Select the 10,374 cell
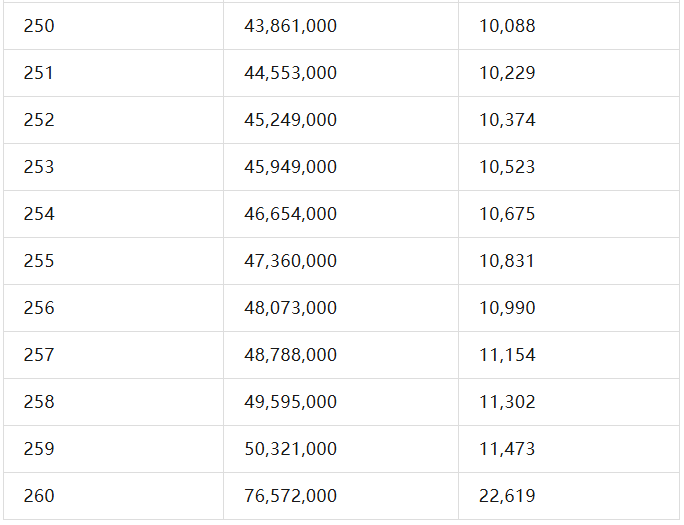684x525 pixels. point(507,120)
